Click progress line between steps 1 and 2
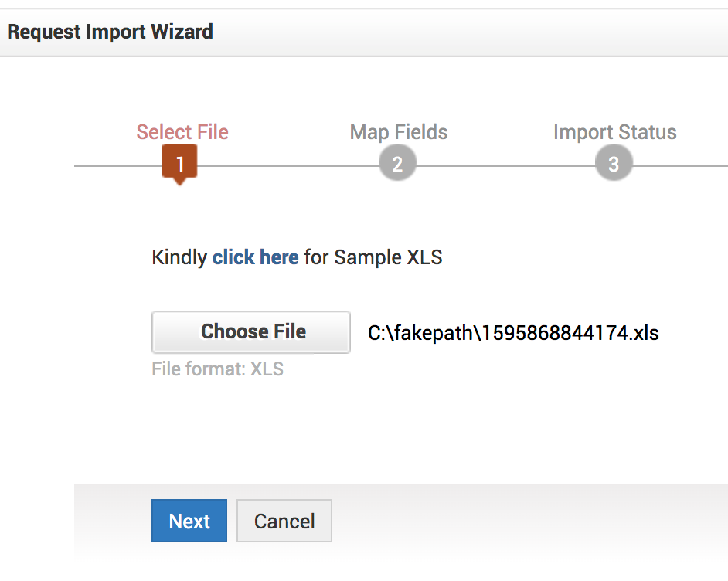Image resolution: width=728 pixels, height=581 pixels. [286, 166]
